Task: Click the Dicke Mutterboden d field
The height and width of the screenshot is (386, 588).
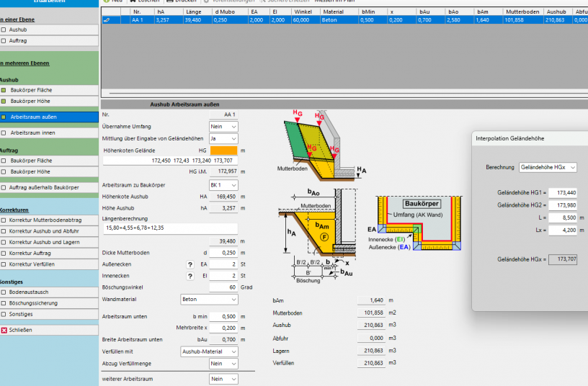Action: tap(223, 253)
